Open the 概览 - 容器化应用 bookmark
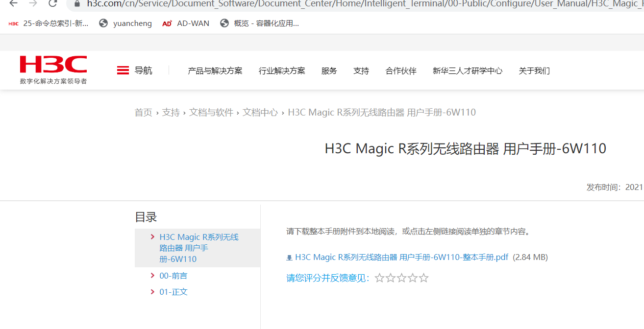Image resolution: width=644 pixels, height=329 pixels. coord(260,23)
